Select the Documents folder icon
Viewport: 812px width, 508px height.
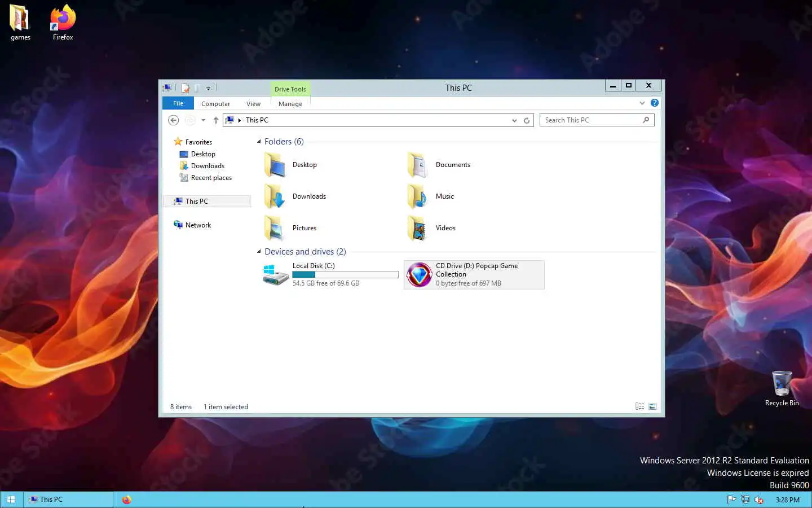click(x=418, y=165)
